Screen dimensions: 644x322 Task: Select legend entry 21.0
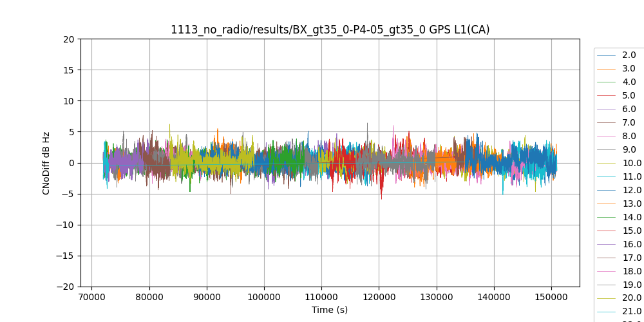(x=631, y=312)
